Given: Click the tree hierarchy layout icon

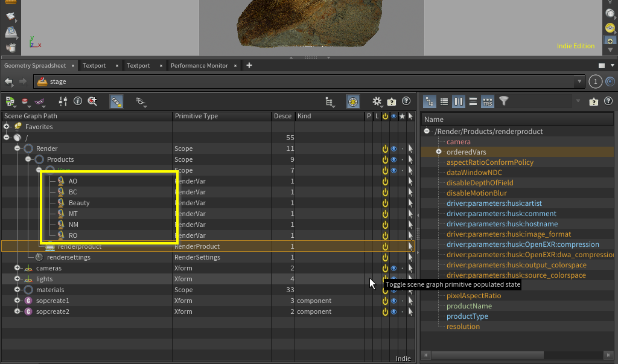Looking at the screenshot, I should [x=329, y=102].
